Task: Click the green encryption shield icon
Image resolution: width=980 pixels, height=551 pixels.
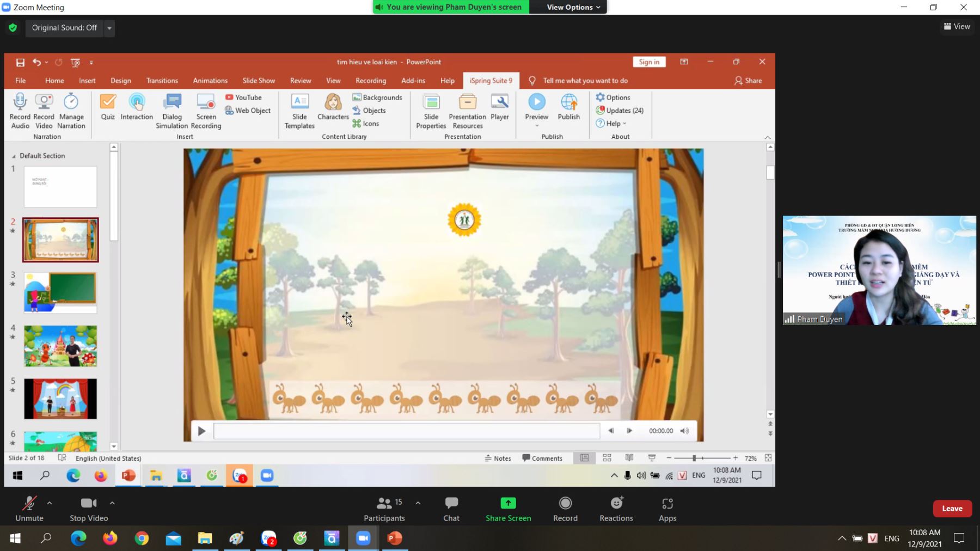Action: pos(13,28)
